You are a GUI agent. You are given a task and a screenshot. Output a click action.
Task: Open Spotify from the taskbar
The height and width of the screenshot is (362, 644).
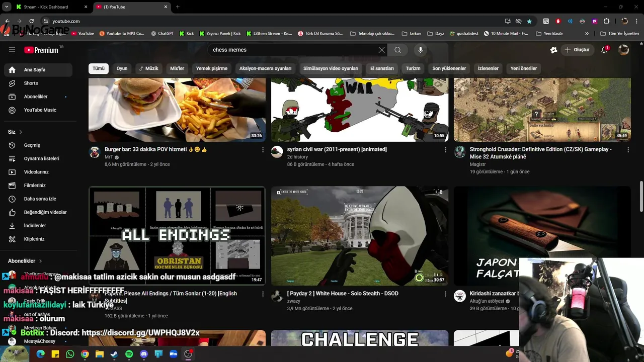129,354
